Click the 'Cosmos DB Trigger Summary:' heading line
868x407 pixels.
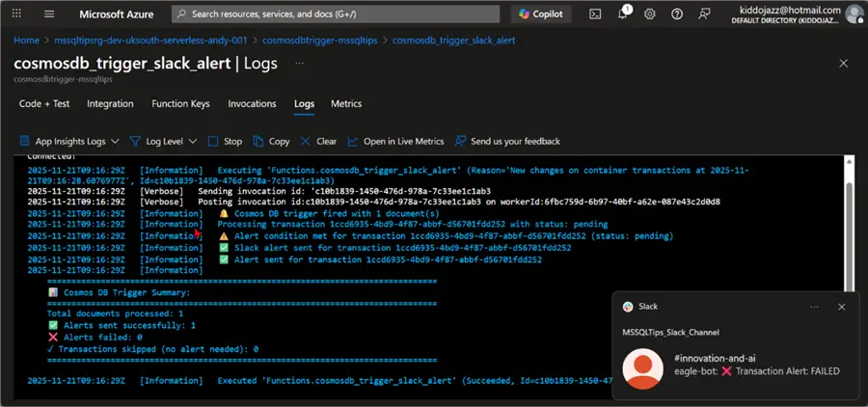119,292
